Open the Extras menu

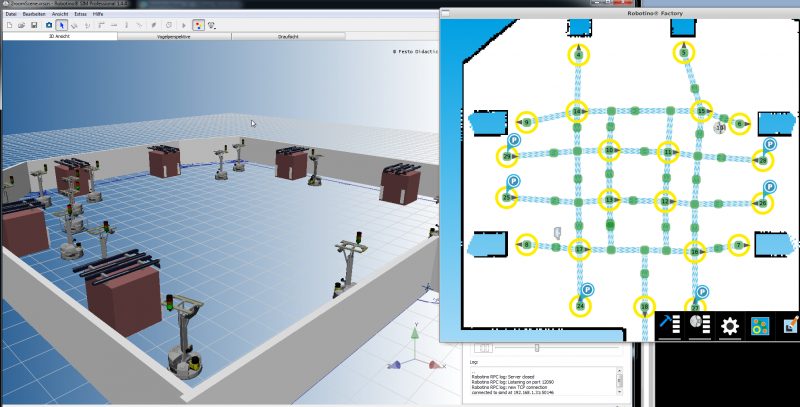coord(81,14)
